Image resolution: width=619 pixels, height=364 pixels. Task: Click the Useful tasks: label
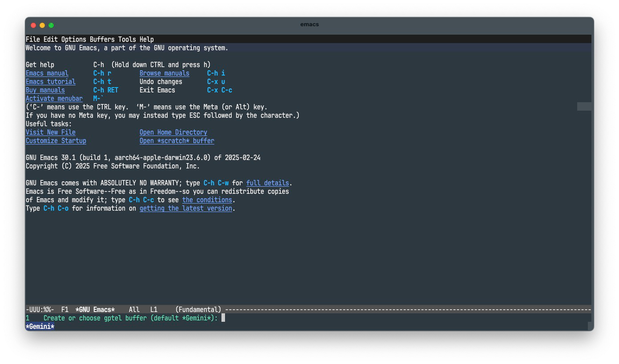pyautogui.click(x=49, y=124)
